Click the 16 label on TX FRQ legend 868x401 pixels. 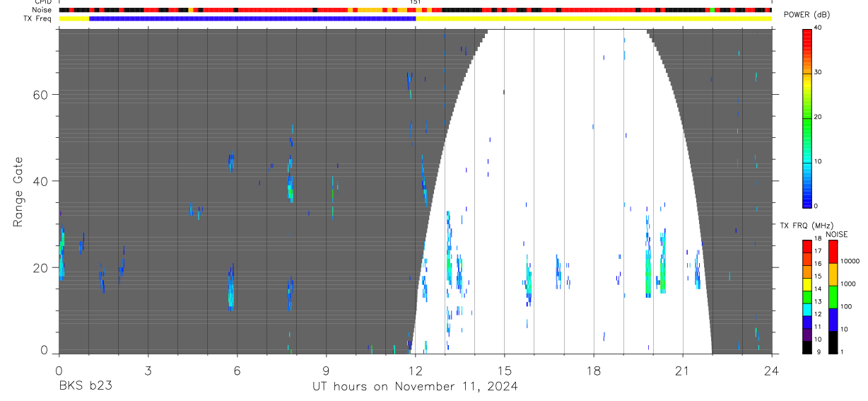click(x=818, y=264)
